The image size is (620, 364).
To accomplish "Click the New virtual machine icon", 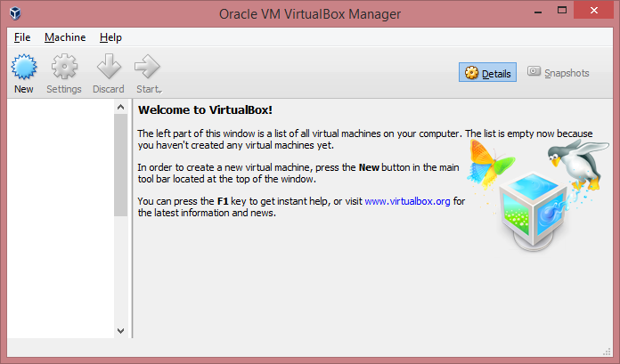I will pyautogui.click(x=24, y=67).
